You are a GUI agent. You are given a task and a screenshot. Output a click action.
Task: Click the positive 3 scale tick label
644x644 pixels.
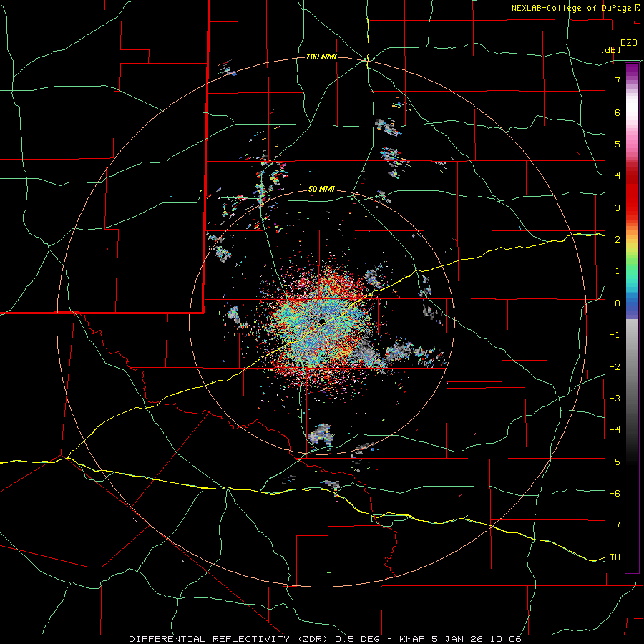tap(618, 208)
